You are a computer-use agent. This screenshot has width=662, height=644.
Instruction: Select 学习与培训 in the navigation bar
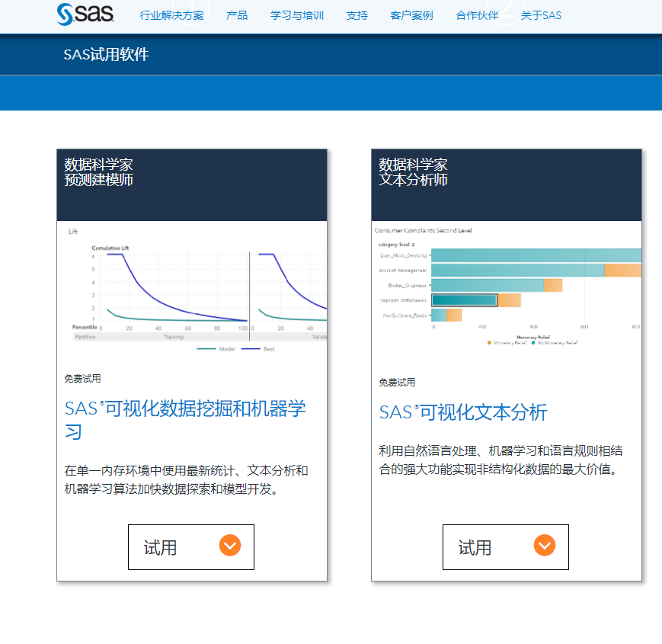[x=297, y=15]
